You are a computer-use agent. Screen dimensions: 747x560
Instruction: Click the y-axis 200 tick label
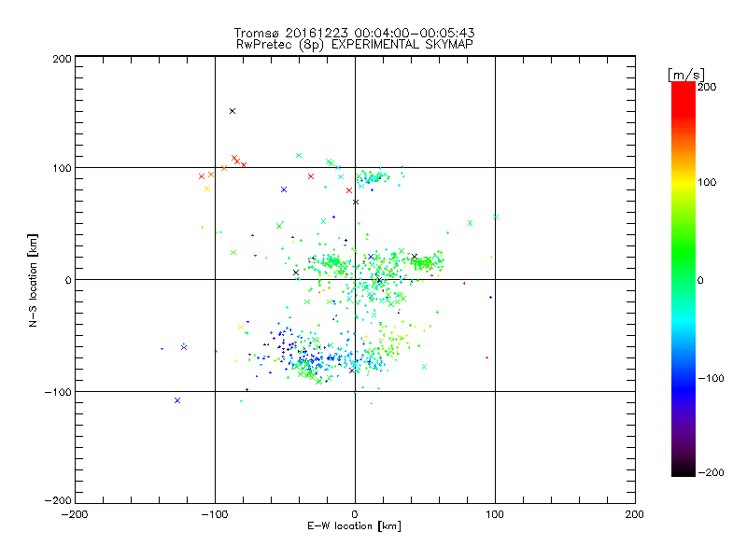coord(62,58)
